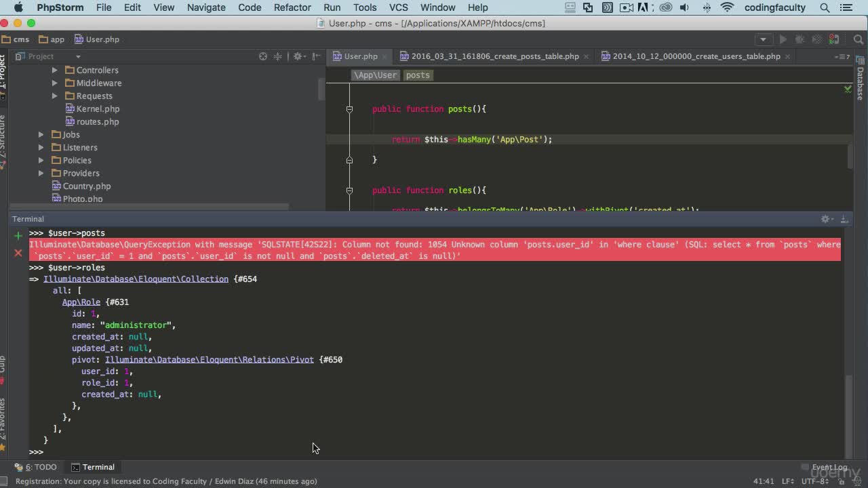Expand the Jobs folder
Image resolution: width=868 pixels, height=488 pixels.
click(41, 135)
